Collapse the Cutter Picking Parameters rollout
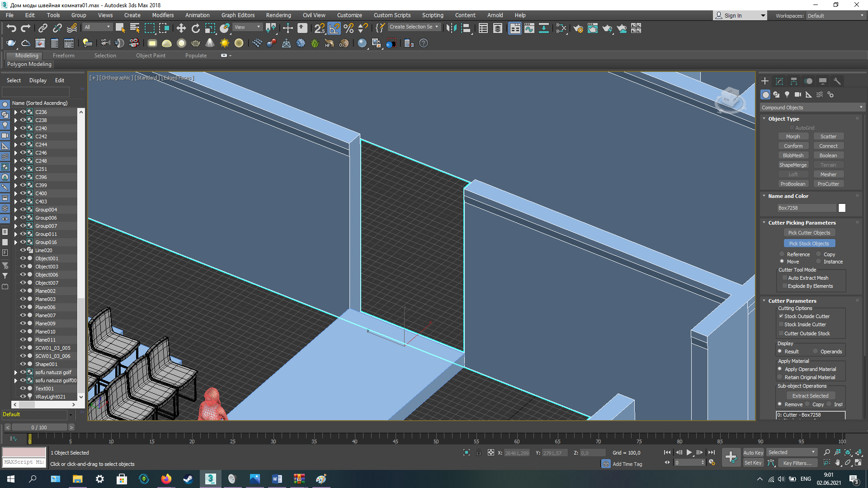The image size is (868, 488). pos(764,223)
